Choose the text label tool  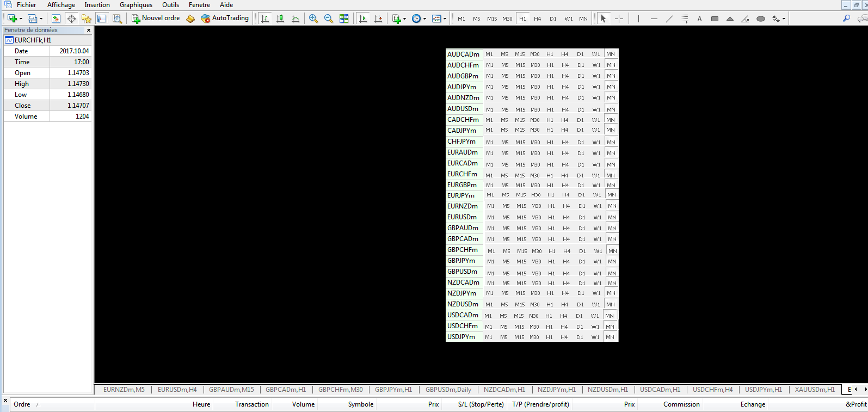(x=699, y=19)
